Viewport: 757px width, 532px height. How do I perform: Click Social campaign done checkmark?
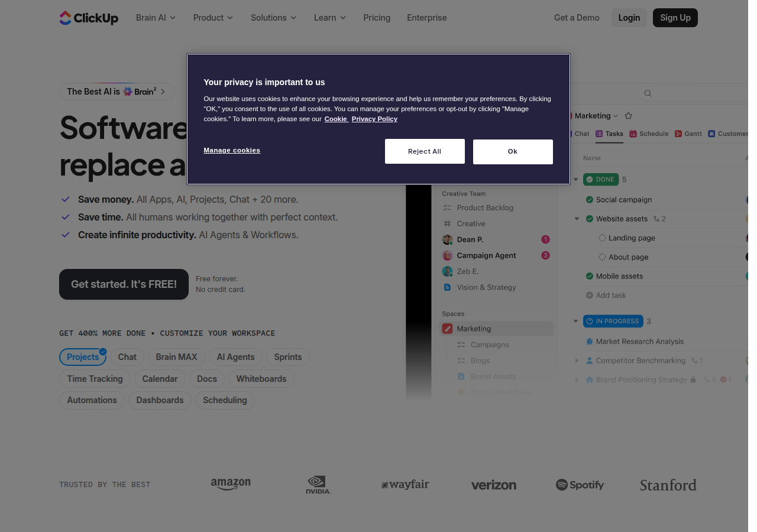coord(590,200)
